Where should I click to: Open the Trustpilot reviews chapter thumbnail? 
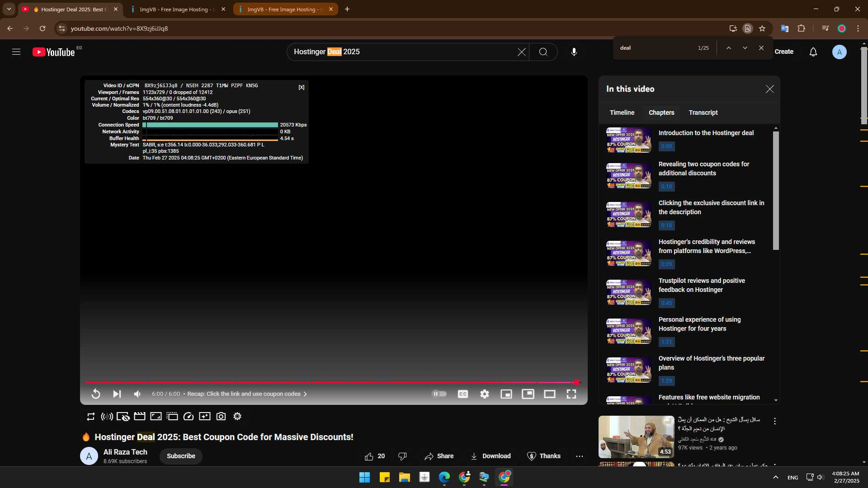(x=629, y=292)
